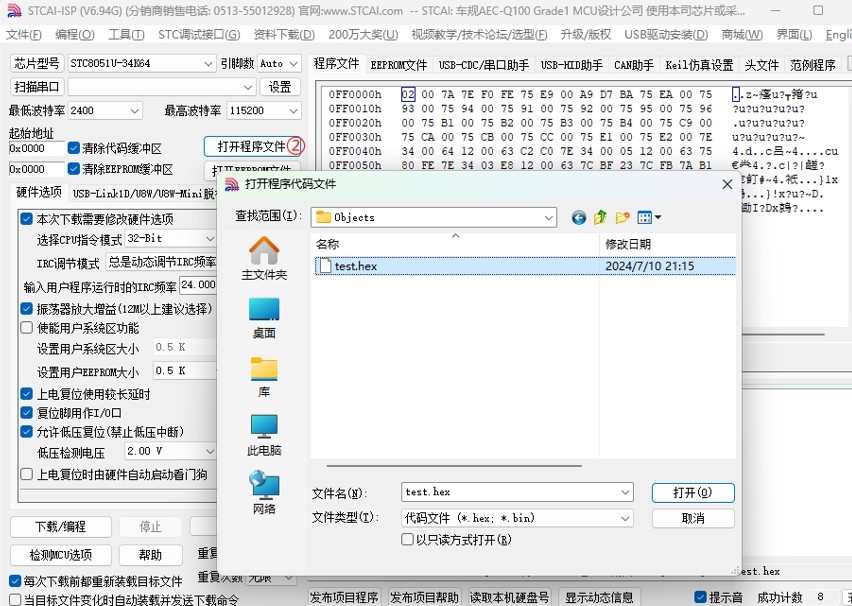The height and width of the screenshot is (606, 852).
Task: Toggle 清除EEPROM缓冲区 checkbox
Action: (74, 169)
